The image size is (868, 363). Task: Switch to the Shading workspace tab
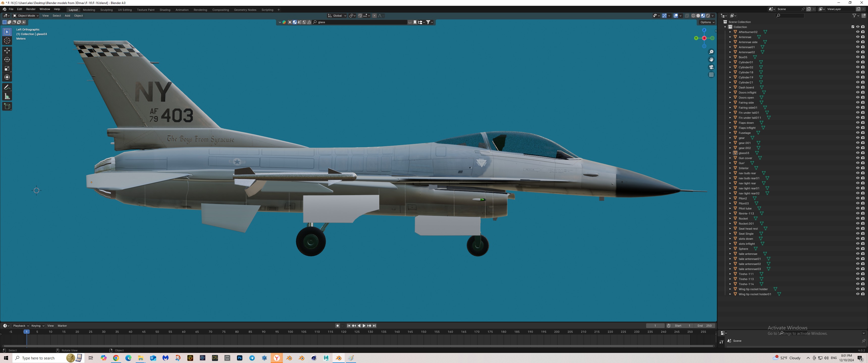click(165, 10)
